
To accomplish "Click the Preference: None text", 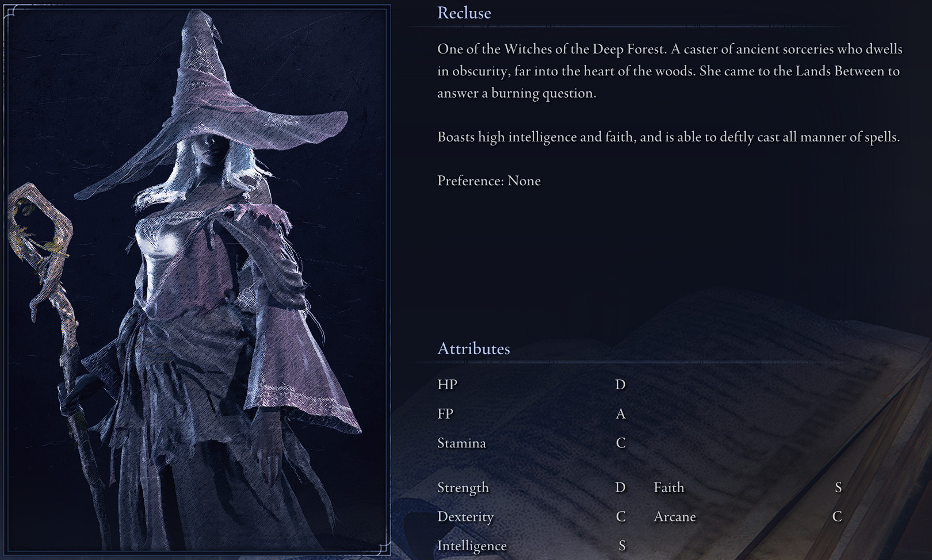I will click(x=489, y=181).
